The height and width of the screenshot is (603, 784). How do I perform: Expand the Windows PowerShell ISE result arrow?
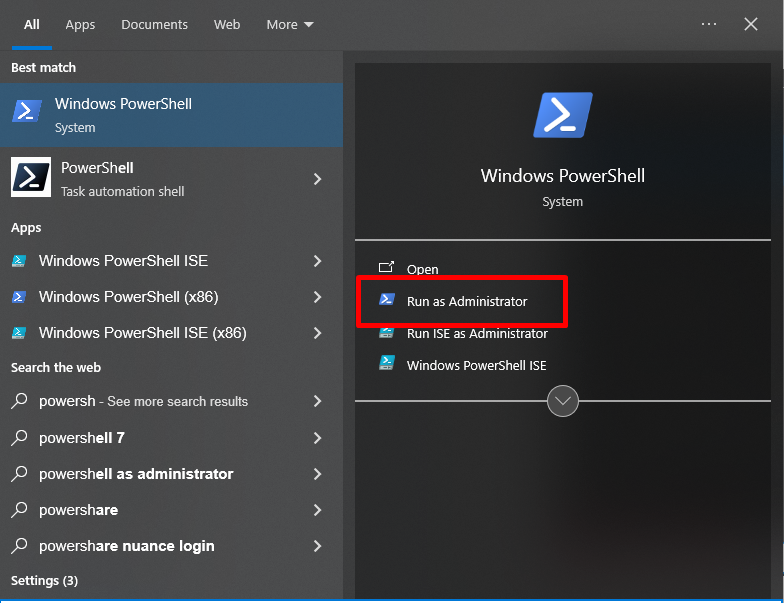[317, 260]
